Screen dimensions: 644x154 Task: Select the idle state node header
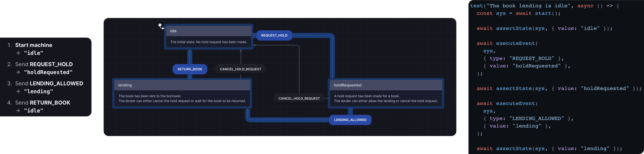point(208,31)
